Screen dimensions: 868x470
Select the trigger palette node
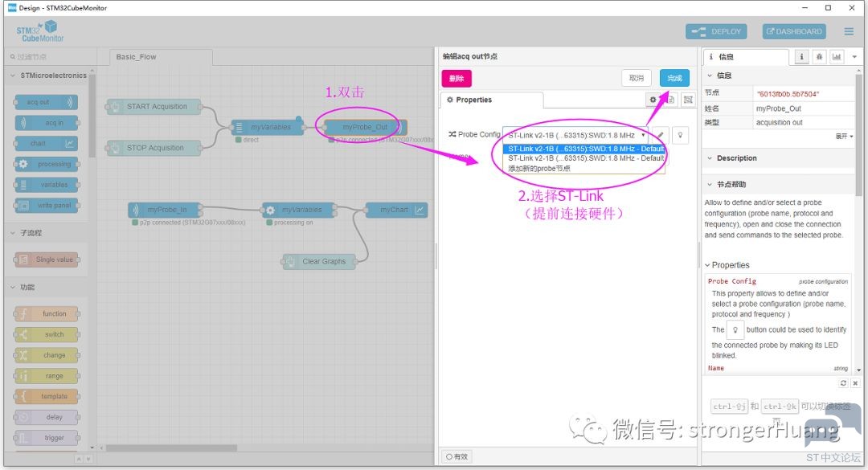tap(47, 438)
